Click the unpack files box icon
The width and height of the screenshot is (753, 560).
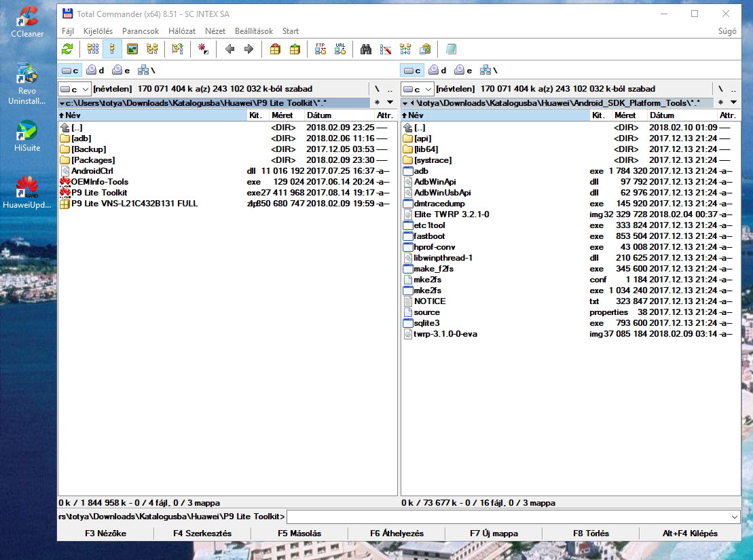[x=295, y=49]
